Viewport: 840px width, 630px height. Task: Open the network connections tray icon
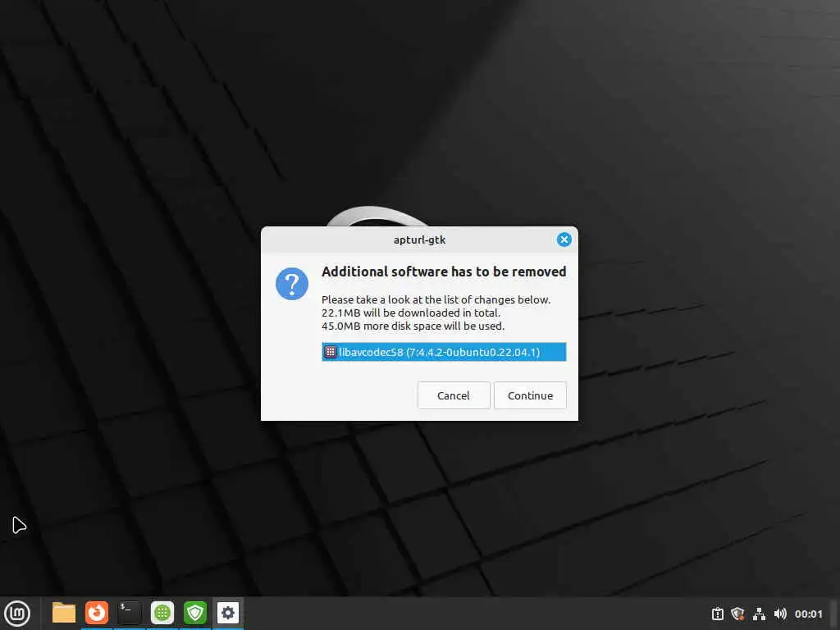759,614
